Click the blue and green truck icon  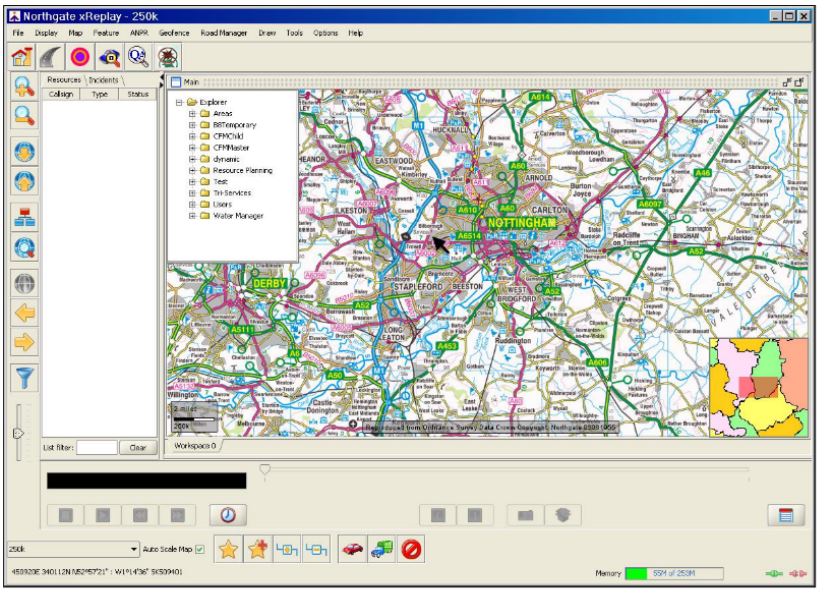[x=382, y=550]
